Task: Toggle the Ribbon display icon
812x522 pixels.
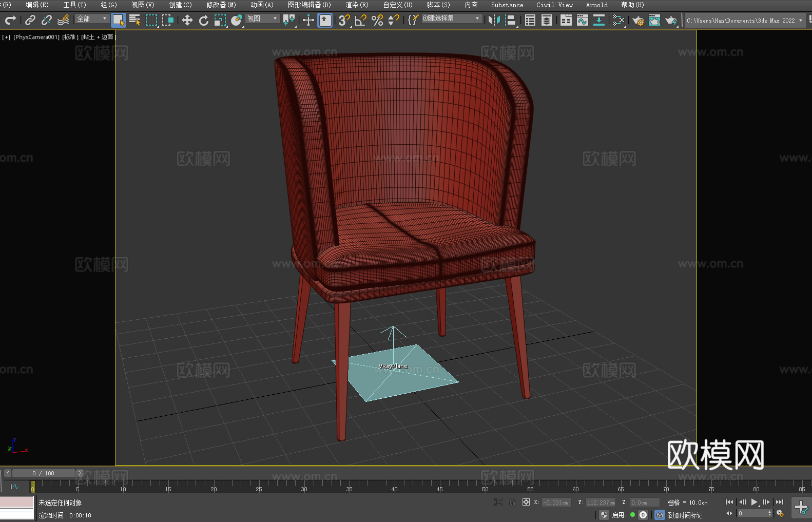Action: pos(566,20)
